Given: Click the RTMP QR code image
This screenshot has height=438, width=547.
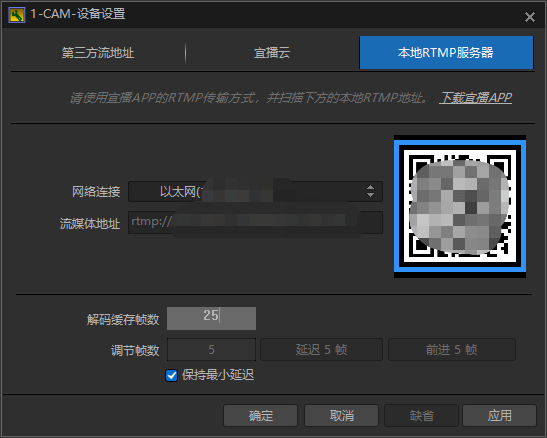Looking at the screenshot, I should (460, 206).
